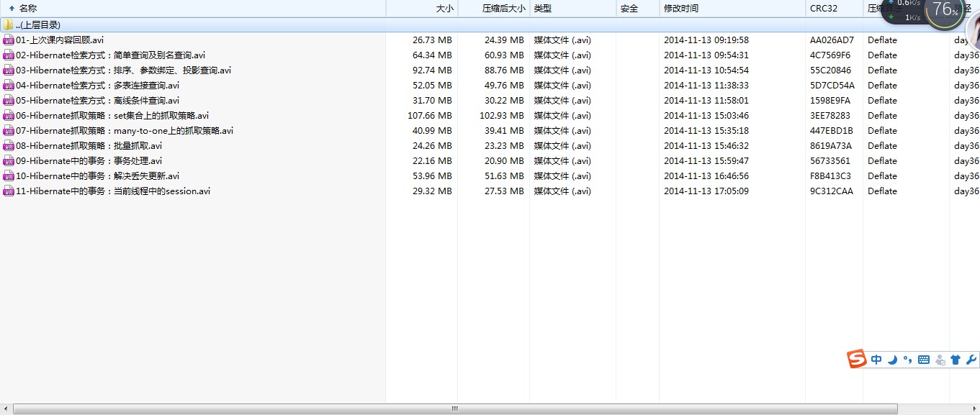
Task: Open the Sogou skin shirt icon
Action: (956, 360)
